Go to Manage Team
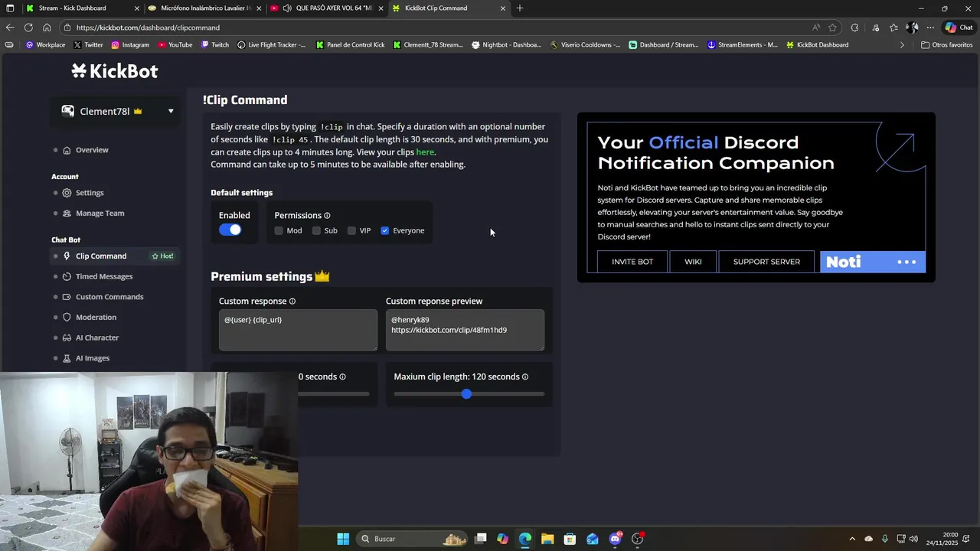Image resolution: width=980 pixels, height=551 pixels. [x=100, y=214]
